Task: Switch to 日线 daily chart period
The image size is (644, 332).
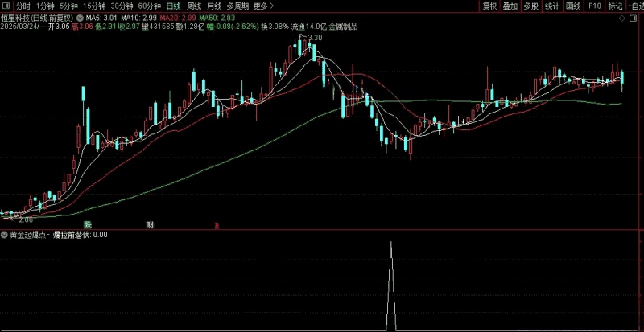Action: tap(174, 6)
